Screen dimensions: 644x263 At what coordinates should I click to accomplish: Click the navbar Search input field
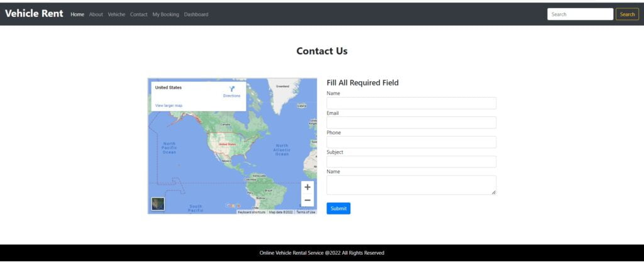579,14
